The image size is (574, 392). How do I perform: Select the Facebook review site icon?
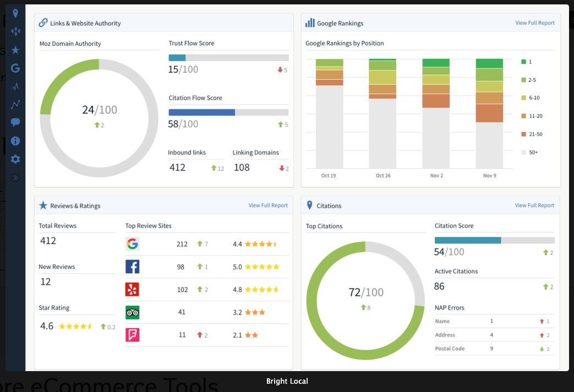(x=133, y=267)
